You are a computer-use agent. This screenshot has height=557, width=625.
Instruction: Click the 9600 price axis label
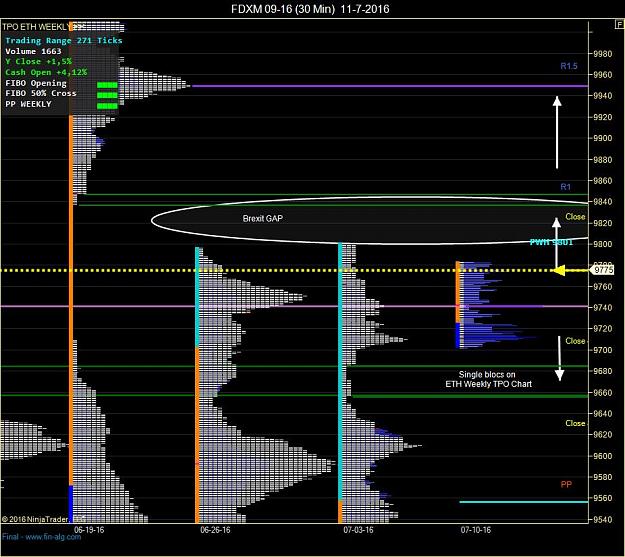click(603, 456)
